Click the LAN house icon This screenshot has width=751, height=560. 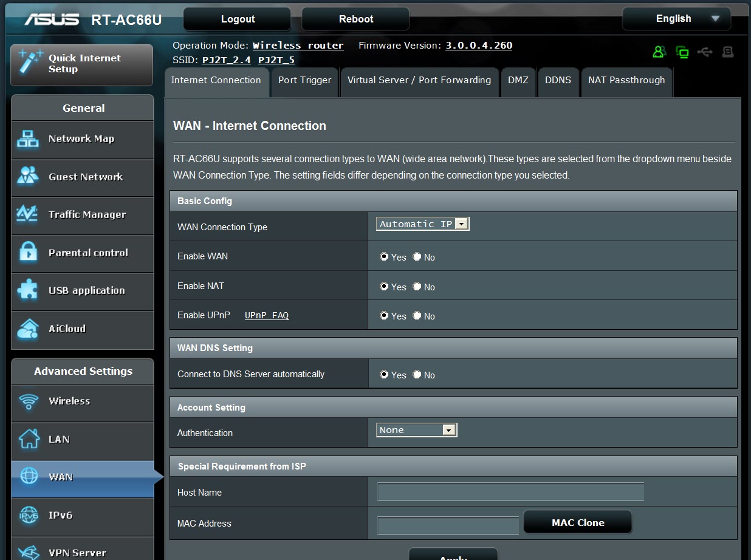point(29,439)
